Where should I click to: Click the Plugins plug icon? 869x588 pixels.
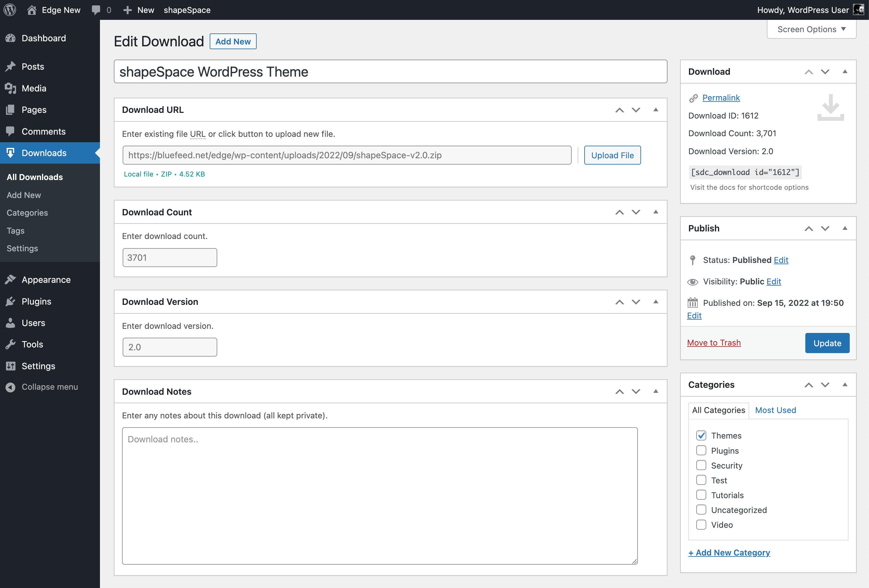click(10, 301)
